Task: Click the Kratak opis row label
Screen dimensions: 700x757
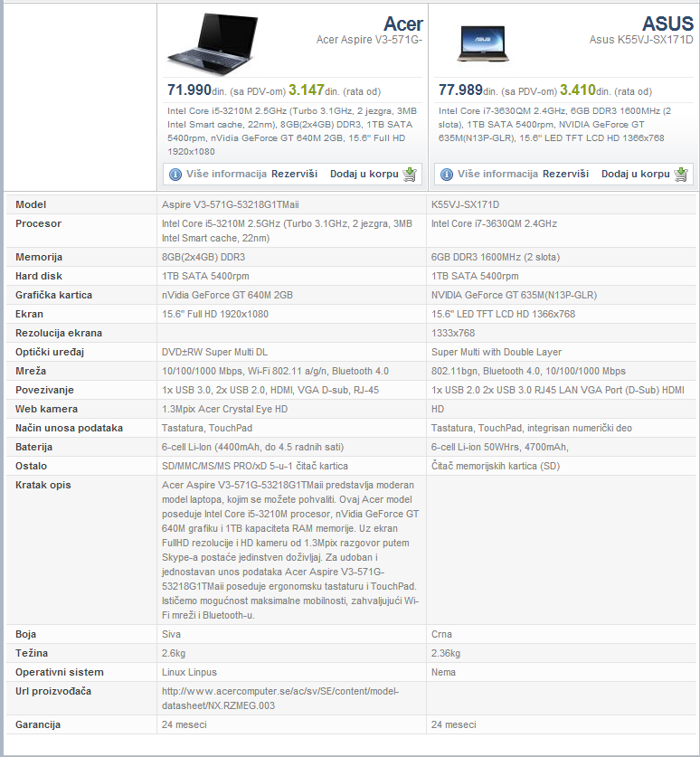Action: tap(43, 485)
